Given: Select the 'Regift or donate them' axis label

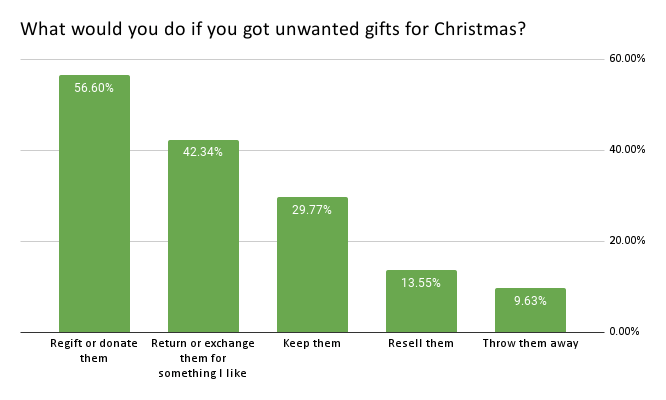Looking at the screenshot, I should (x=94, y=350).
